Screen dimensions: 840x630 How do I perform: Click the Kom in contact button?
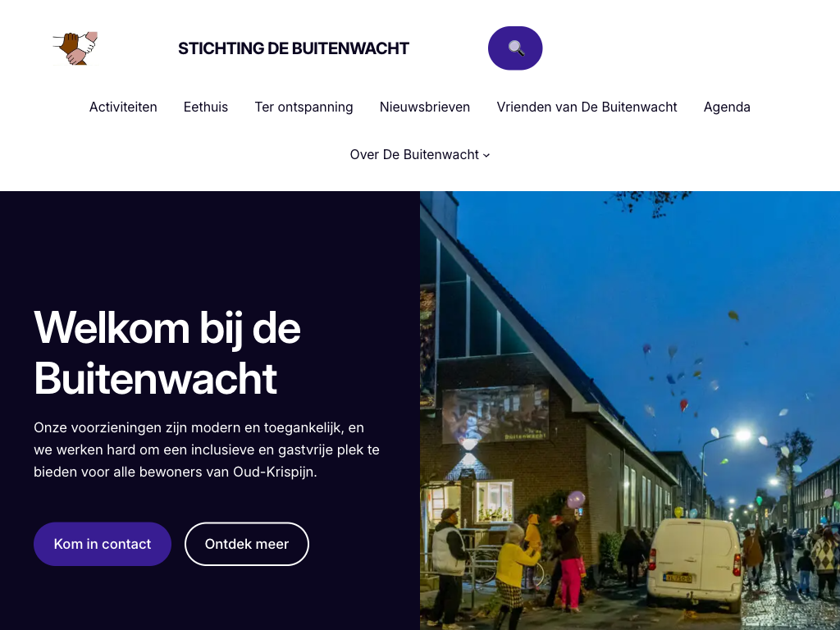point(103,544)
